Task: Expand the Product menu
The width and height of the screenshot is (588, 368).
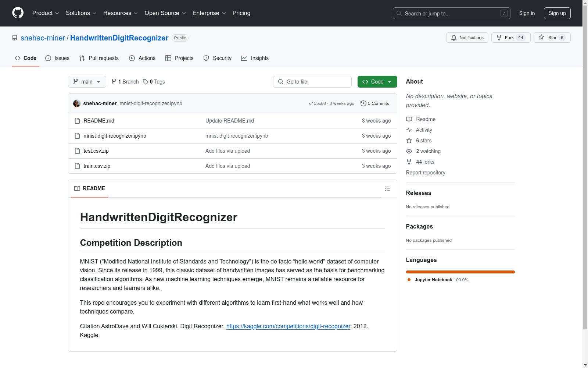Action: pyautogui.click(x=46, y=13)
